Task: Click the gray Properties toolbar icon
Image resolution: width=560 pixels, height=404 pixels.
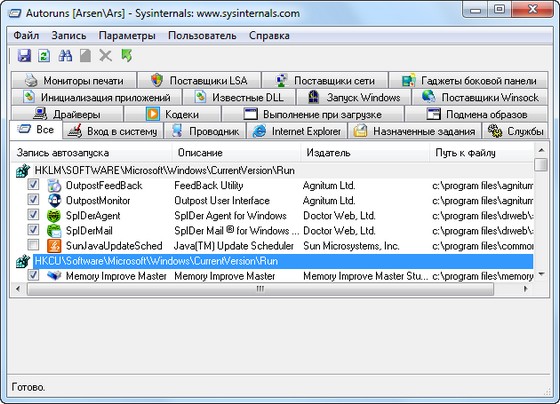Action: (x=85, y=56)
